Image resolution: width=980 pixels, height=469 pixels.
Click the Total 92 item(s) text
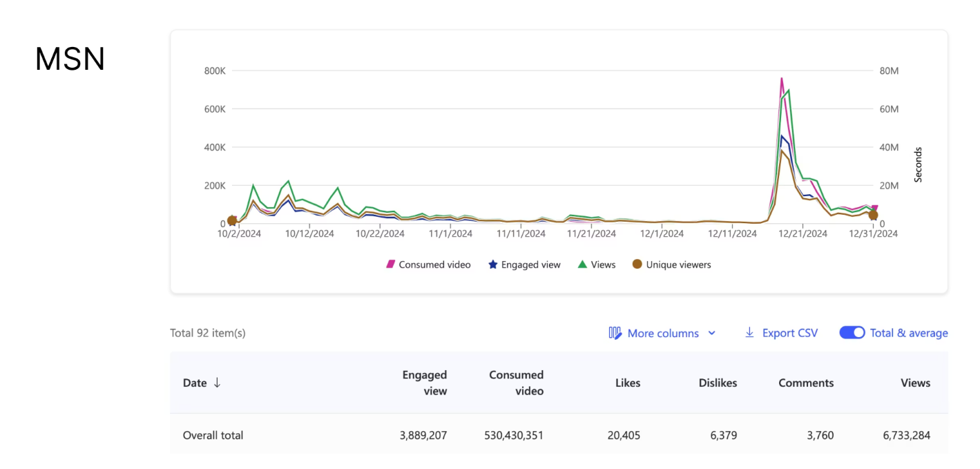click(208, 333)
